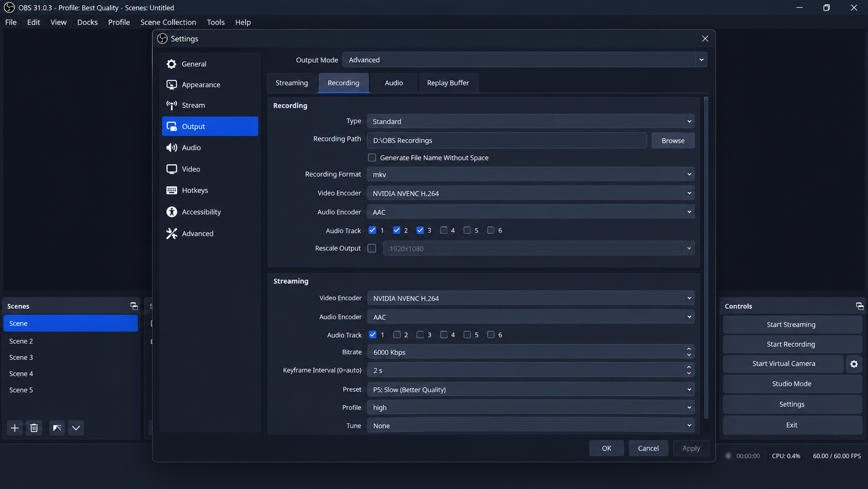This screenshot has height=489, width=868.
Task: Move scene down with arrow icon
Action: [x=76, y=428]
